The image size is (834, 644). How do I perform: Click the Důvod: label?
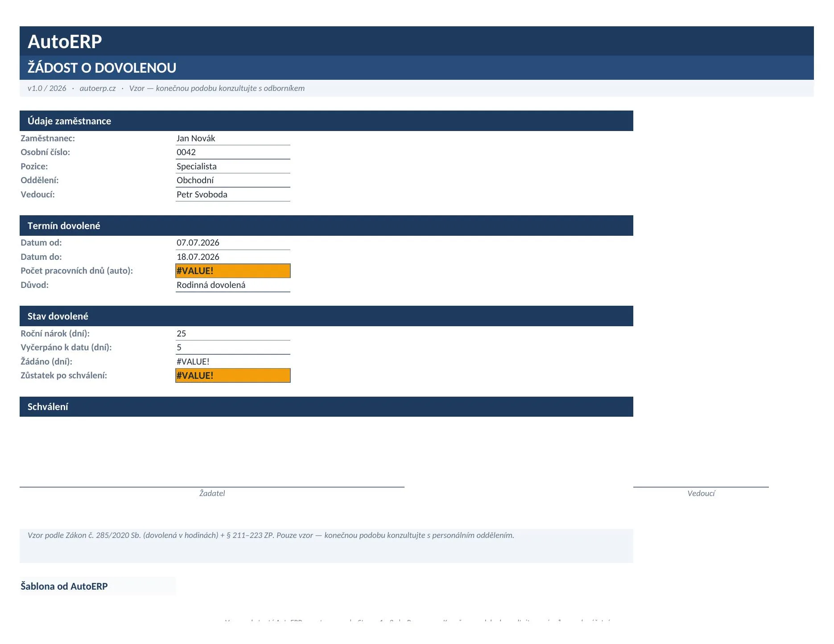point(34,285)
